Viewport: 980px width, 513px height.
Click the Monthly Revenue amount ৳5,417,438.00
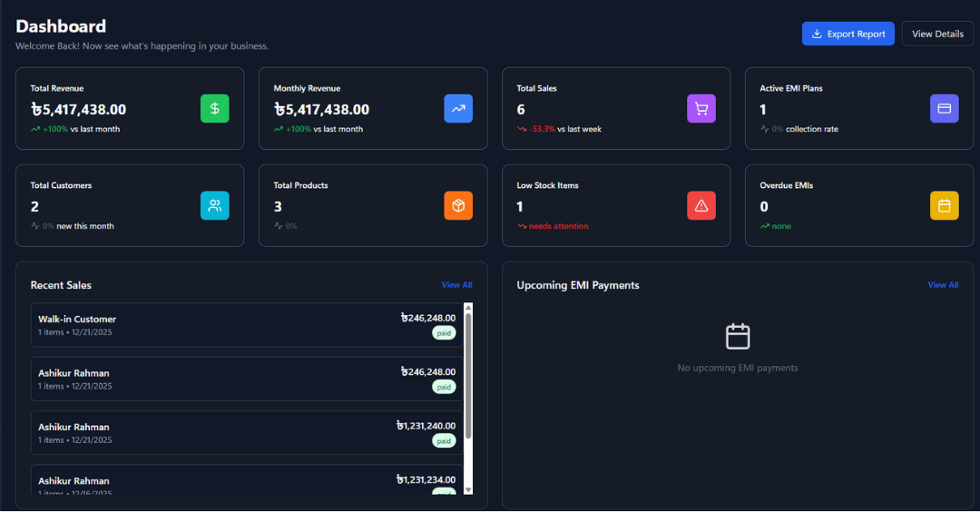[322, 110]
